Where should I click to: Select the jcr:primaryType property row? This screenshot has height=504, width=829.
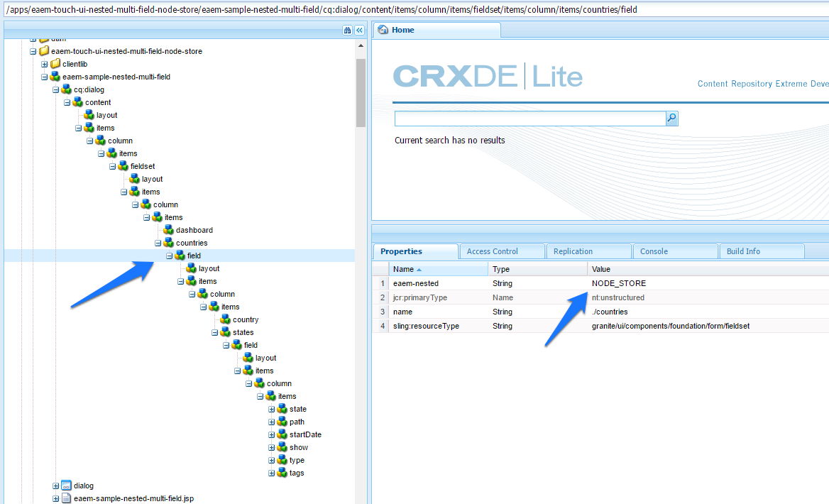coord(600,297)
